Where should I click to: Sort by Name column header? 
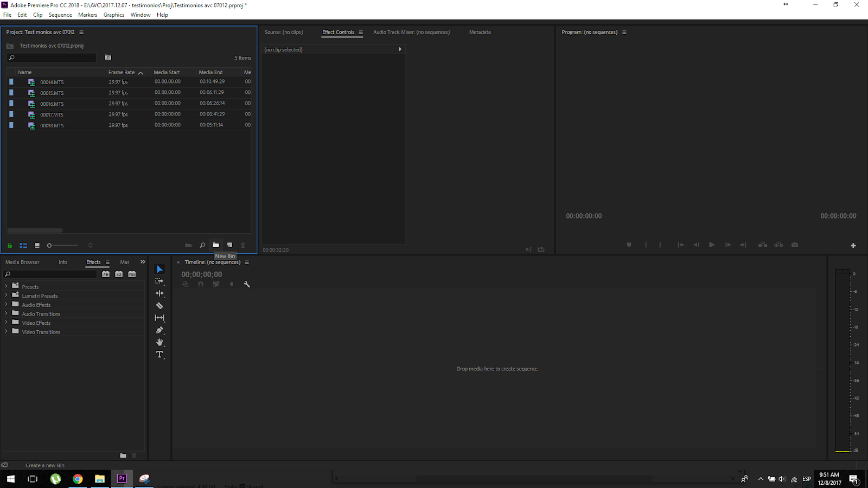pos(25,73)
